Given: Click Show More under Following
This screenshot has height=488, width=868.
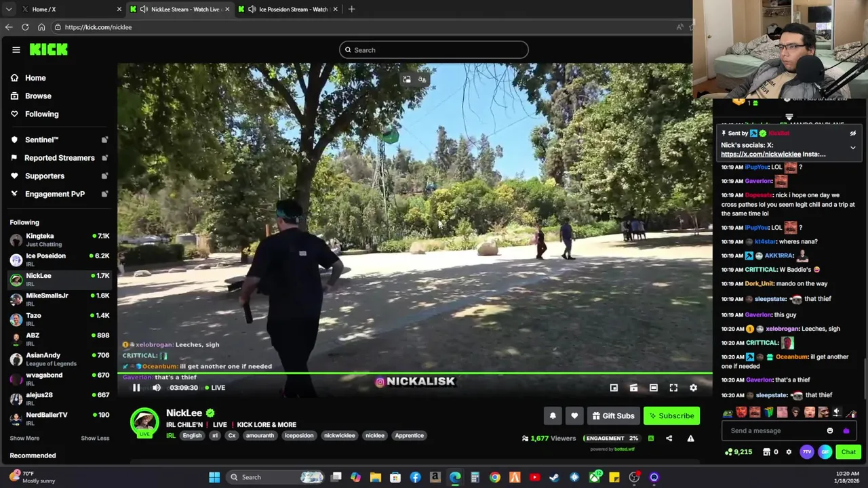Looking at the screenshot, I should (24, 439).
